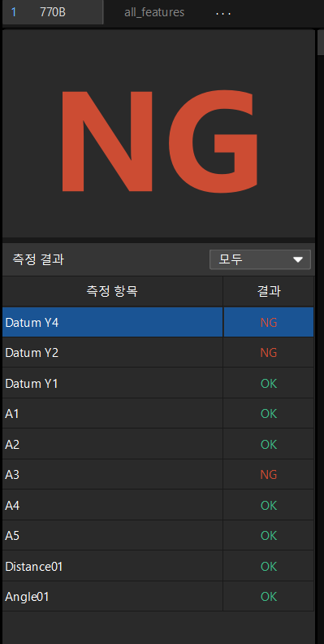
Task: Select the Angle01 row
Action: 158,596
